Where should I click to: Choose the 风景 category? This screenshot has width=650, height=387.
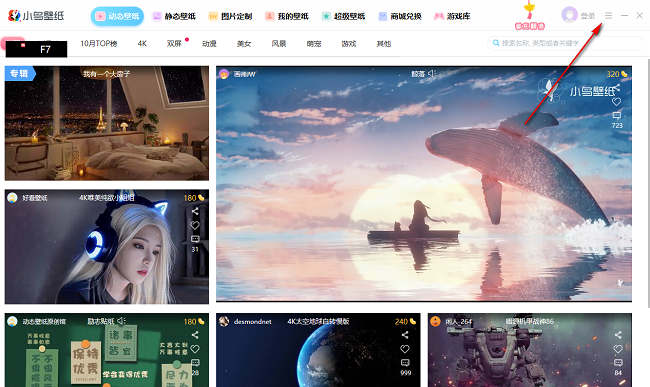279,44
